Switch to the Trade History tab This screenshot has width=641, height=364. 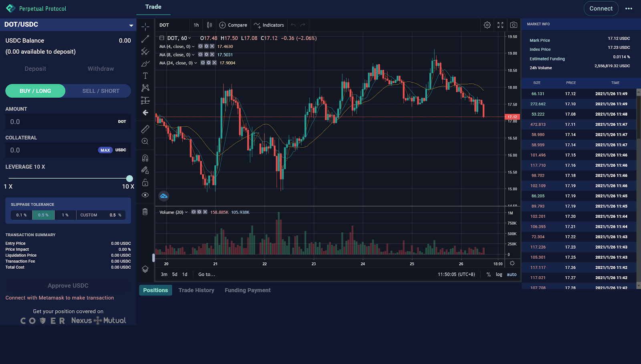click(x=196, y=290)
